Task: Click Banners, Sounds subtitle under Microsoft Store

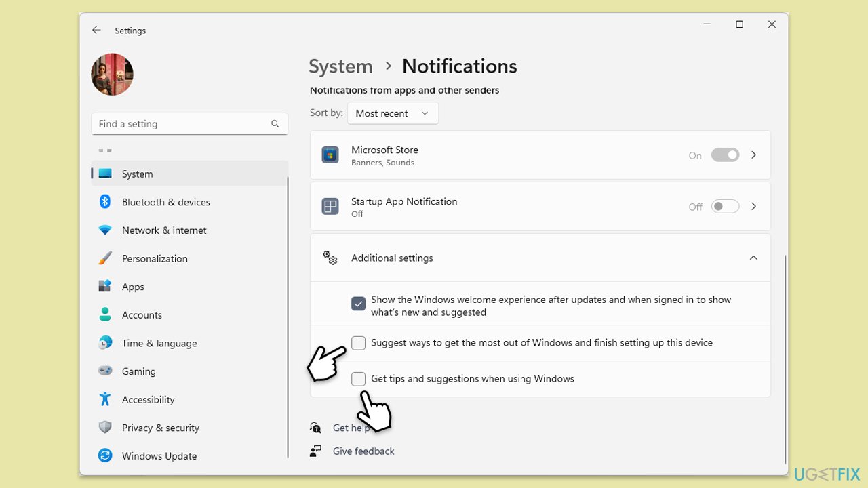Action: pos(382,163)
